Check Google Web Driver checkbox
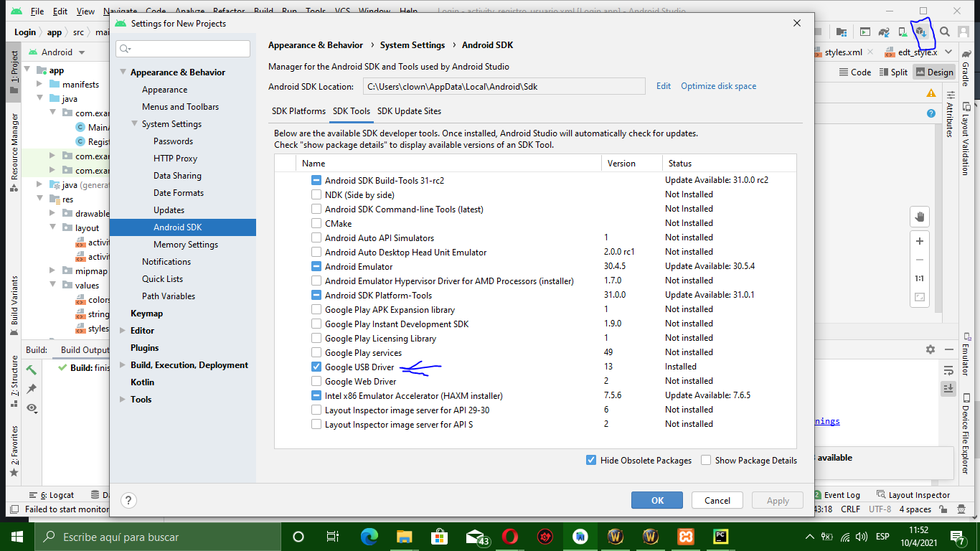980x551 pixels. coord(316,381)
